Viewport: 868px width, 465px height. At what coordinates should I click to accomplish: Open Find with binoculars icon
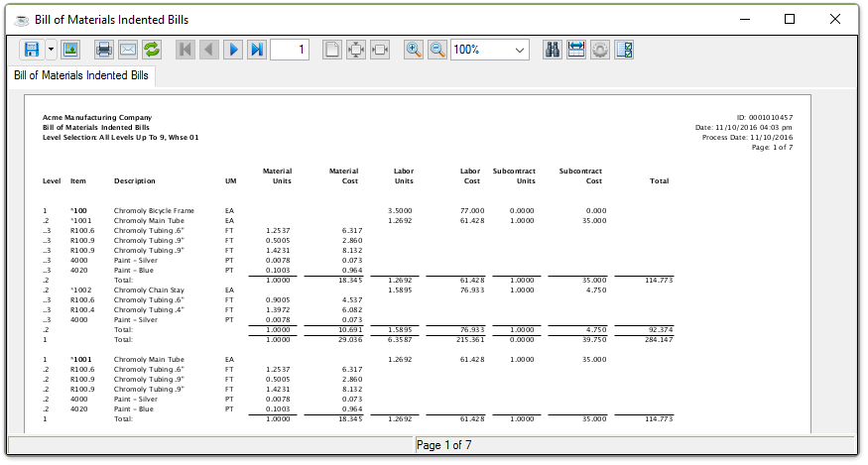point(553,49)
